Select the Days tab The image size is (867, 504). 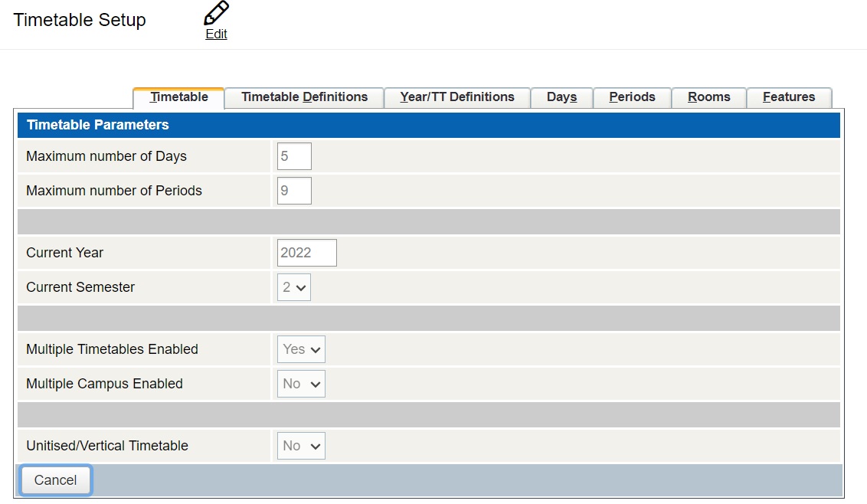[x=561, y=97]
